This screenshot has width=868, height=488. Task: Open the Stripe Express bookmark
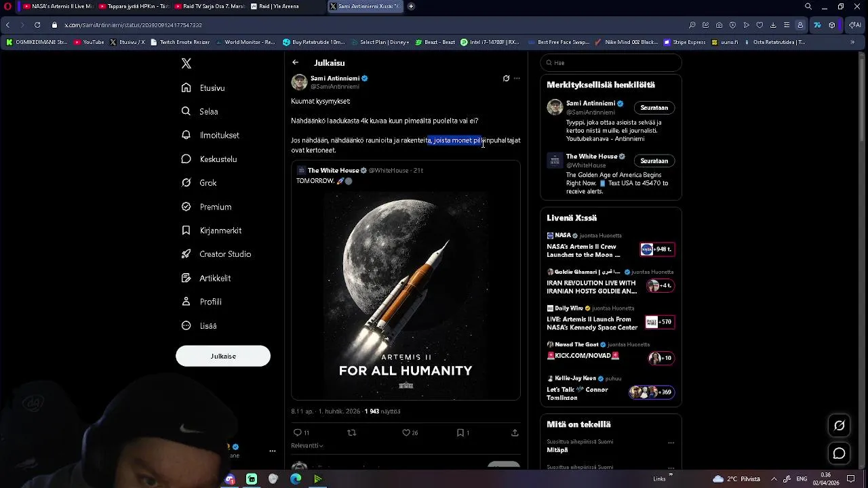point(685,42)
